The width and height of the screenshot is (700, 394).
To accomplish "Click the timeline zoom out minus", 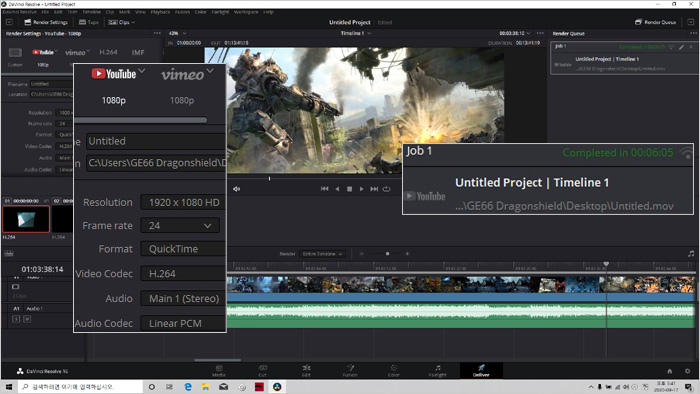I will 362,253.
